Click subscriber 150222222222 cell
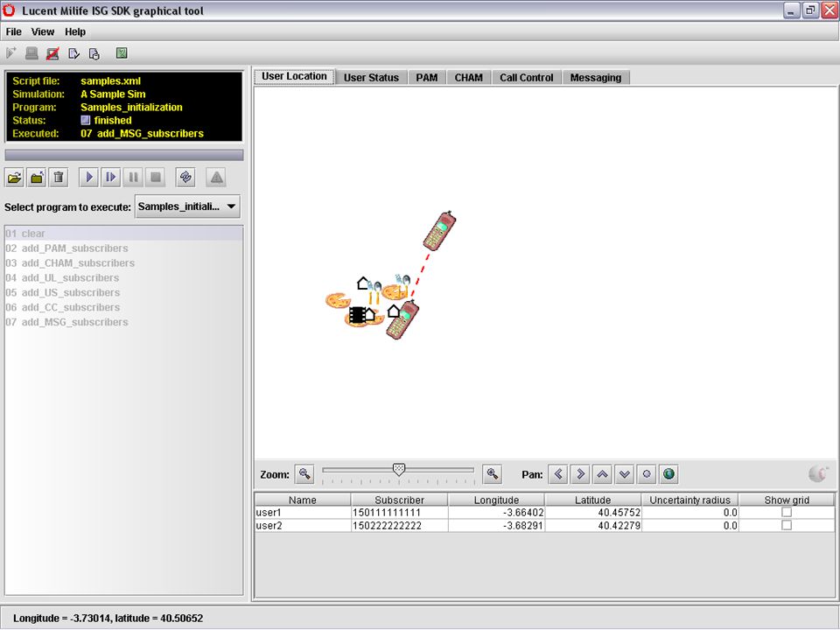This screenshot has height=630, width=840. [400, 526]
